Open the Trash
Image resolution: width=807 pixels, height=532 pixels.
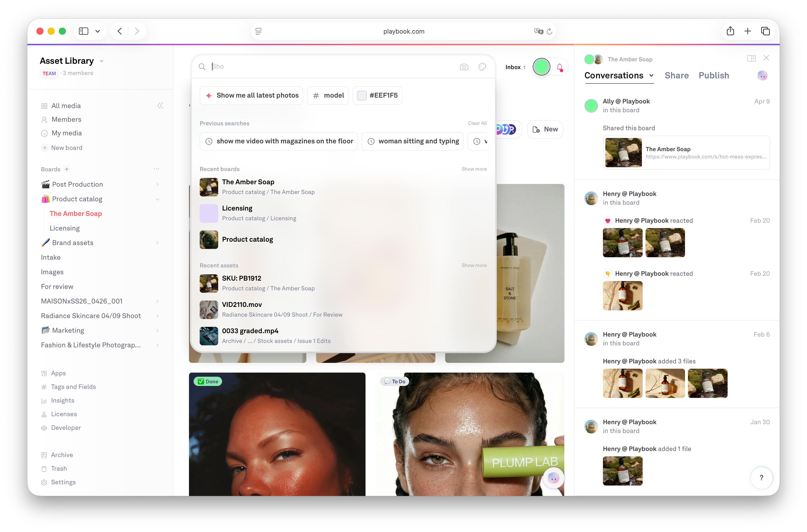[59, 468]
